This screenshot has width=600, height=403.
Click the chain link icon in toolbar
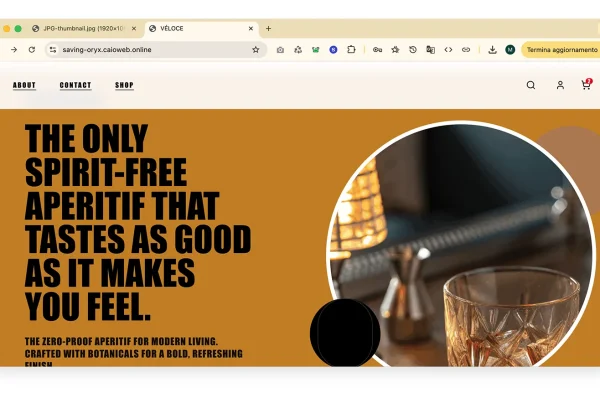coord(466,50)
